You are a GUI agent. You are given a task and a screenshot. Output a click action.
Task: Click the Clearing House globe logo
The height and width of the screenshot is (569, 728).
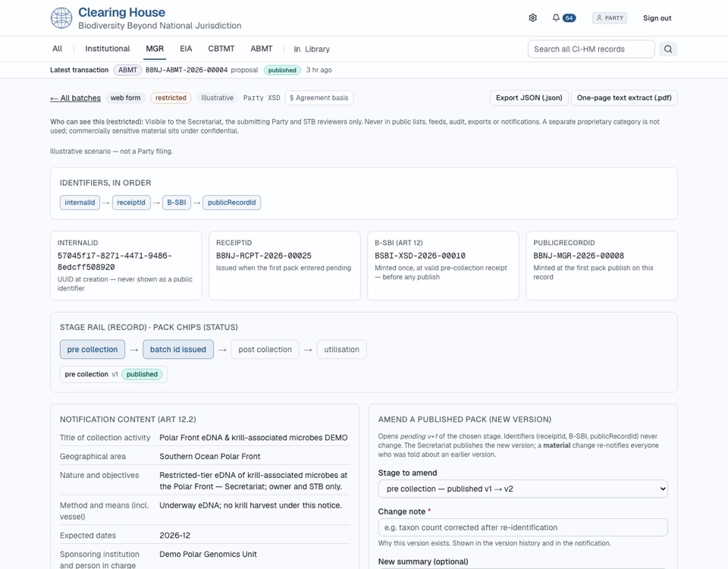[x=61, y=18]
